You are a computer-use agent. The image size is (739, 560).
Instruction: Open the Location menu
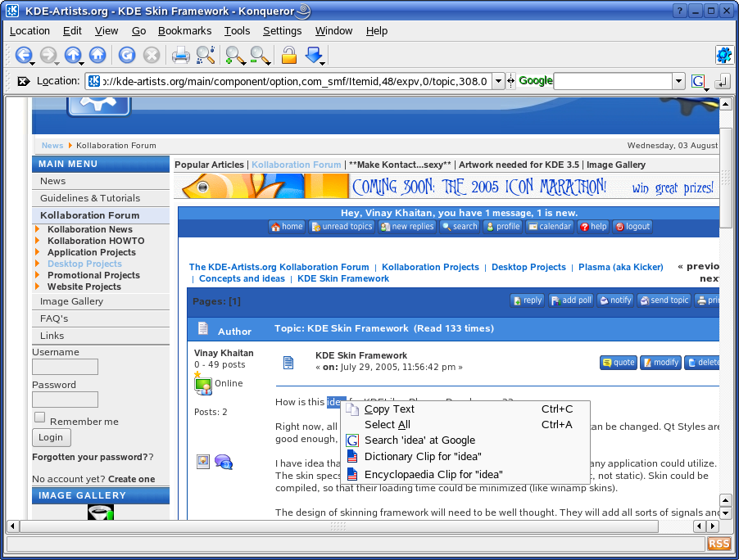pos(29,31)
